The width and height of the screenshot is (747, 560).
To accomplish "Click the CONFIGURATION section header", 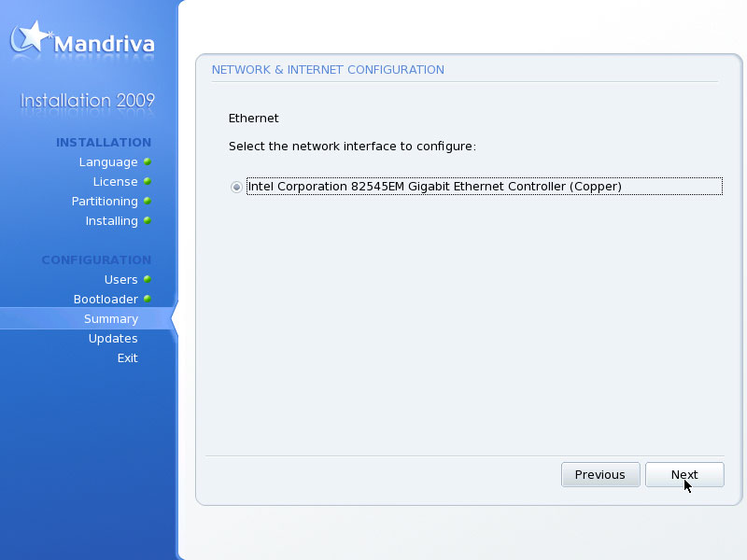I will [96, 260].
